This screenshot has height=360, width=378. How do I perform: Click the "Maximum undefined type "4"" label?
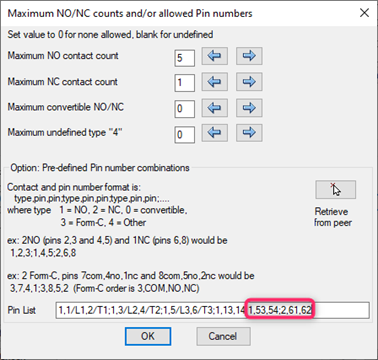[x=65, y=132]
